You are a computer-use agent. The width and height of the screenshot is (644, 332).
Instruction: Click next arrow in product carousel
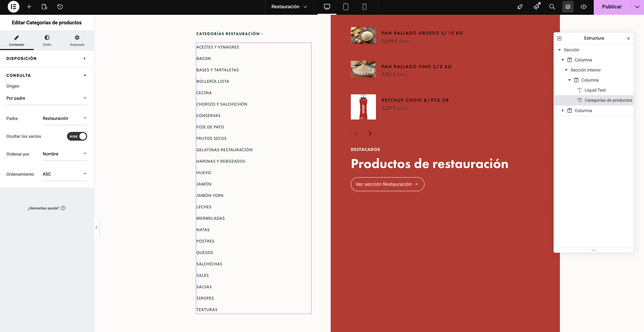[x=370, y=133]
